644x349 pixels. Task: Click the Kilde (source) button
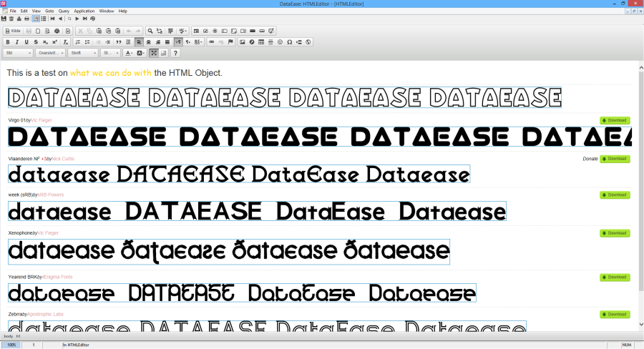pyautogui.click(x=13, y=31)
